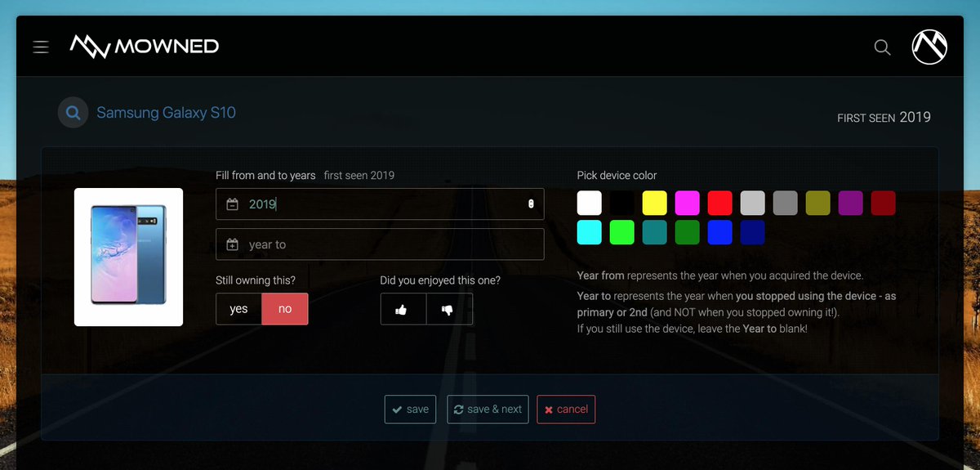Pick the black color swatch
Viewport: 980px width, 470px height.
622,203
